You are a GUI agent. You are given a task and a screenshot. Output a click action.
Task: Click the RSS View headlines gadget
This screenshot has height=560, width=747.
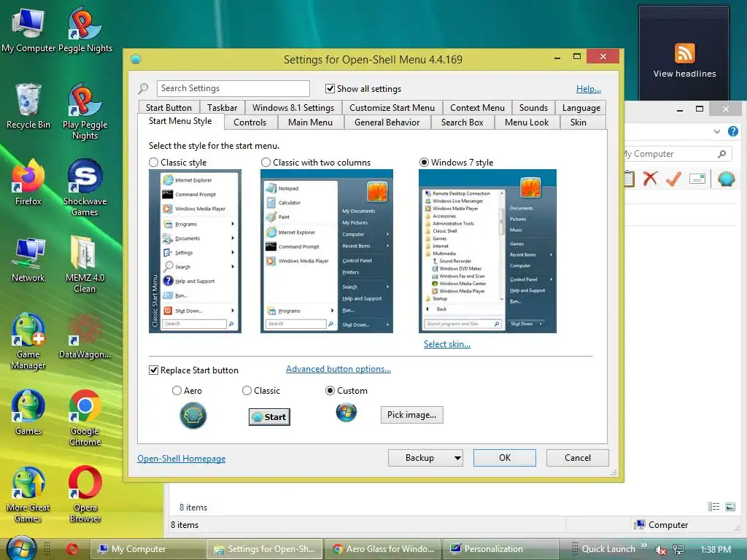pos(684,60)
